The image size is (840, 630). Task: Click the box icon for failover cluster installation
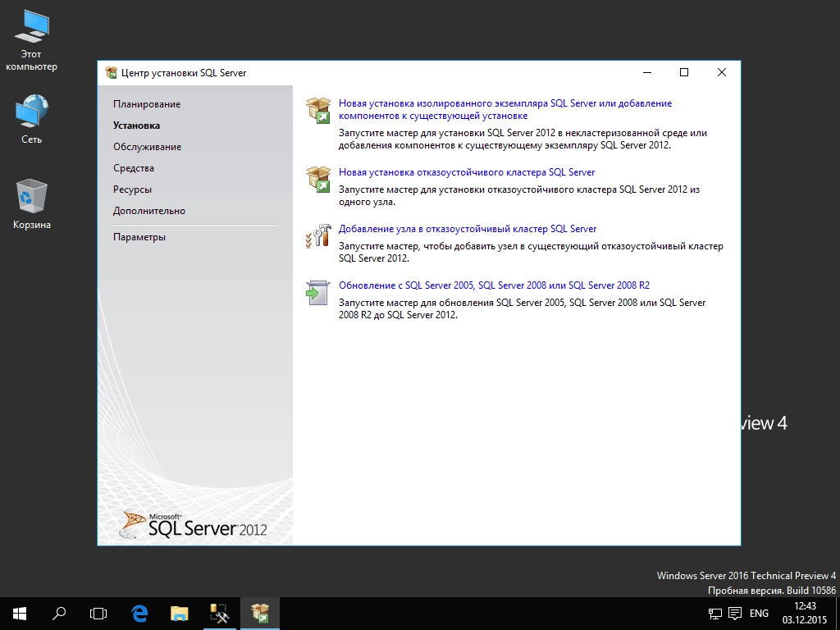318,180
